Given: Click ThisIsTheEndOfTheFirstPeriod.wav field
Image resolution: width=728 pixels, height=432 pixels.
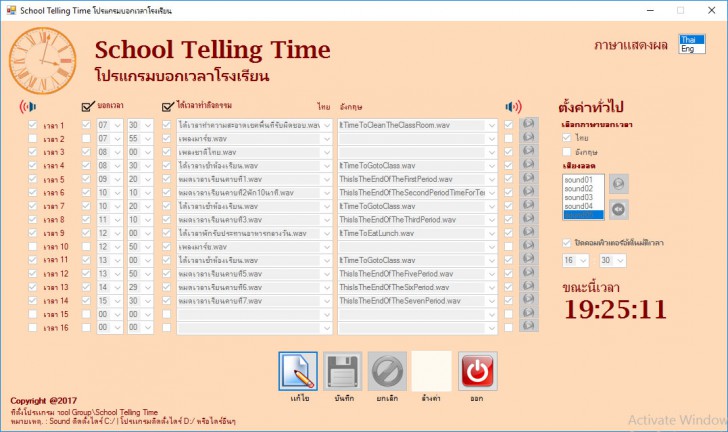Looking at the screenshot, I should 417,179.
